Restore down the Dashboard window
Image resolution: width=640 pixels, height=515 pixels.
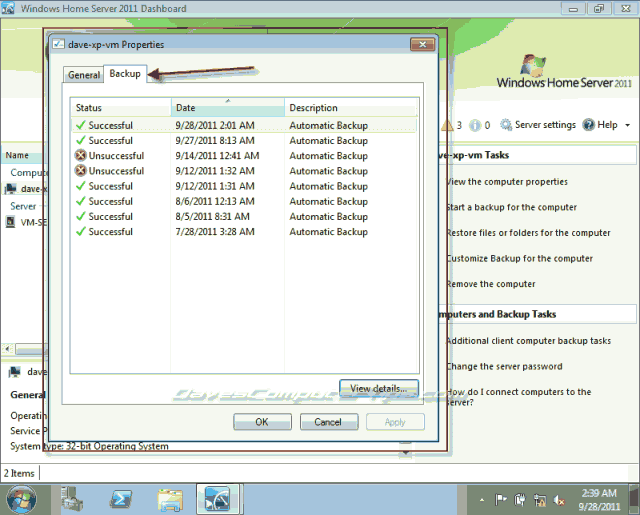[x=599, y=9]
